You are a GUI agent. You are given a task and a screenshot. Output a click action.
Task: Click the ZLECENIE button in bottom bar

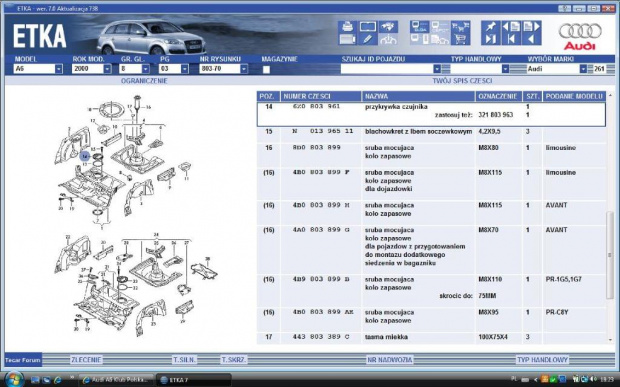pos(86,360)
